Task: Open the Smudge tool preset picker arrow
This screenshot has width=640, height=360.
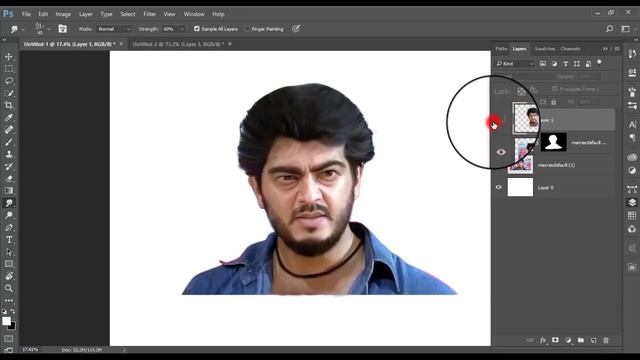Action: click(23, 29)
